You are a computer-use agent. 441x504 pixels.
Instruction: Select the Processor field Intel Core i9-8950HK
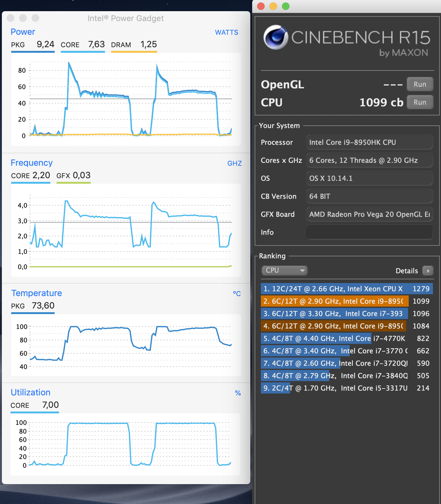(369, 142)
